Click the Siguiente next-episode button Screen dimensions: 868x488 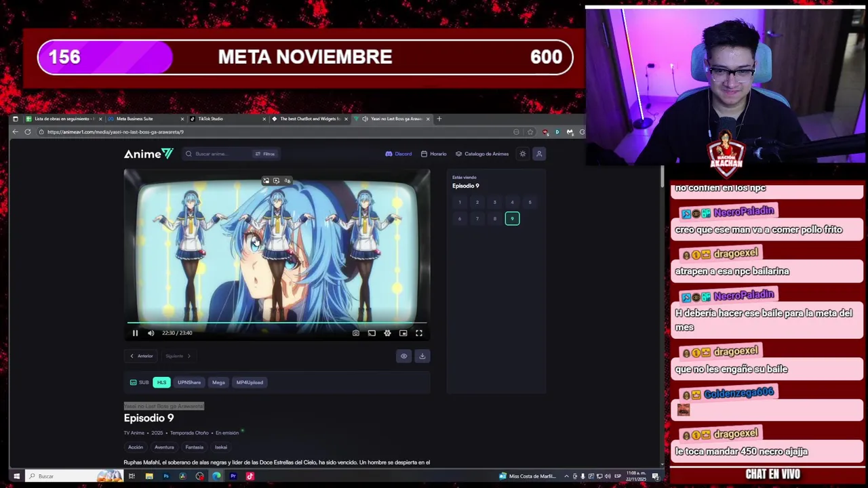point(178,356)
